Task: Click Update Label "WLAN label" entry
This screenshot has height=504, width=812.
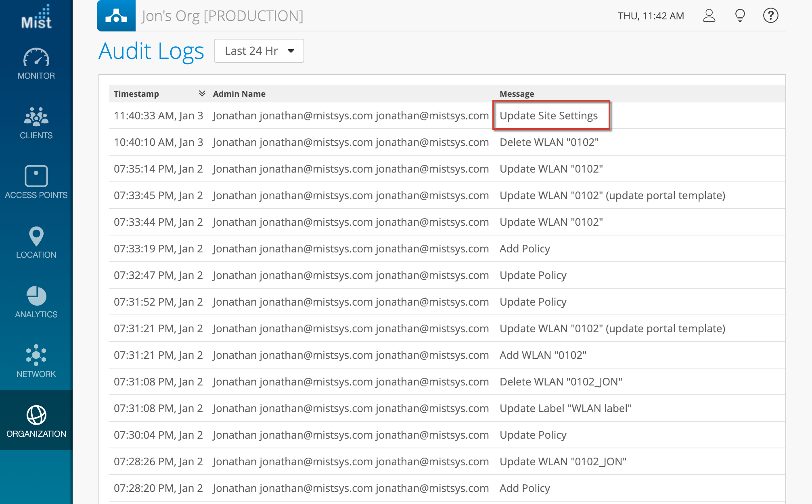Action: click(x=565, y=408)
